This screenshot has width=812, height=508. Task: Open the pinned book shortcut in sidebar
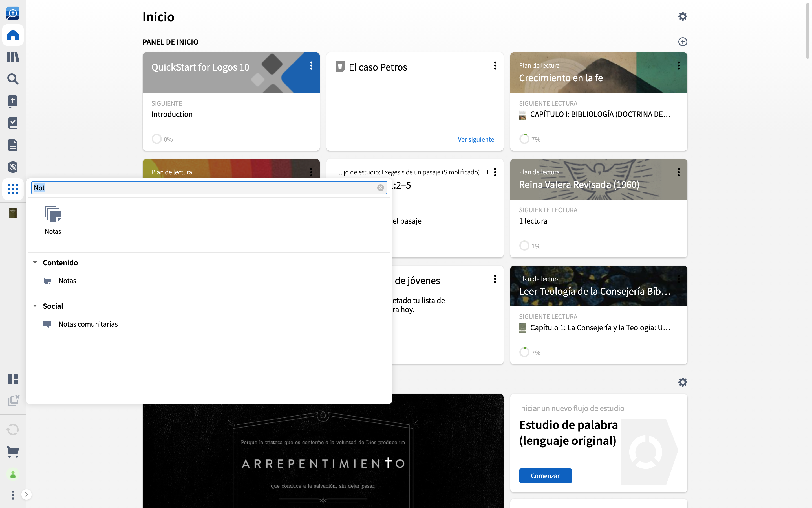click(x=13, y=213)
